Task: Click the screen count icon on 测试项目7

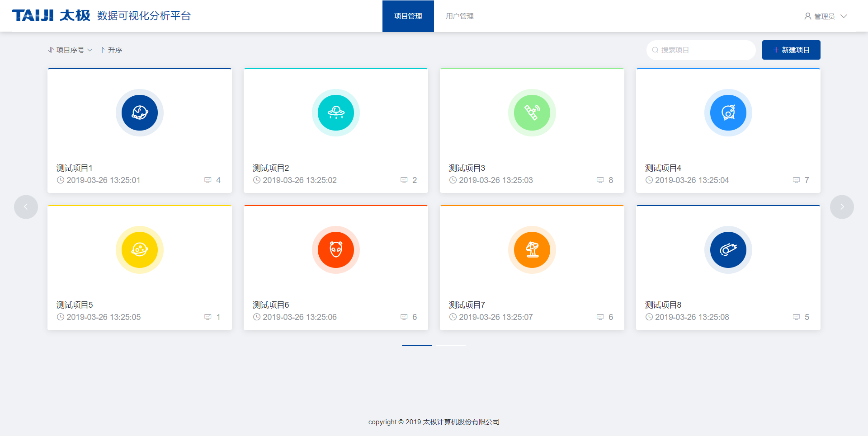Action: pyautogui.click(x=600, y=317)
